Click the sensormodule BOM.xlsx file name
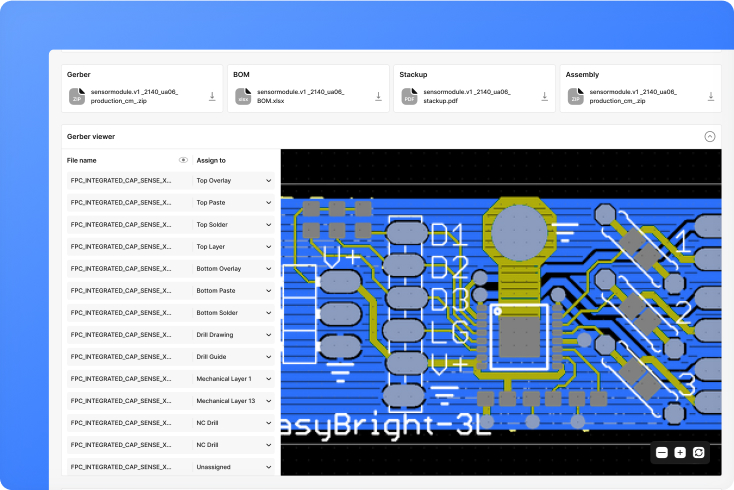The image size is (734, 490). pos(301,96)
